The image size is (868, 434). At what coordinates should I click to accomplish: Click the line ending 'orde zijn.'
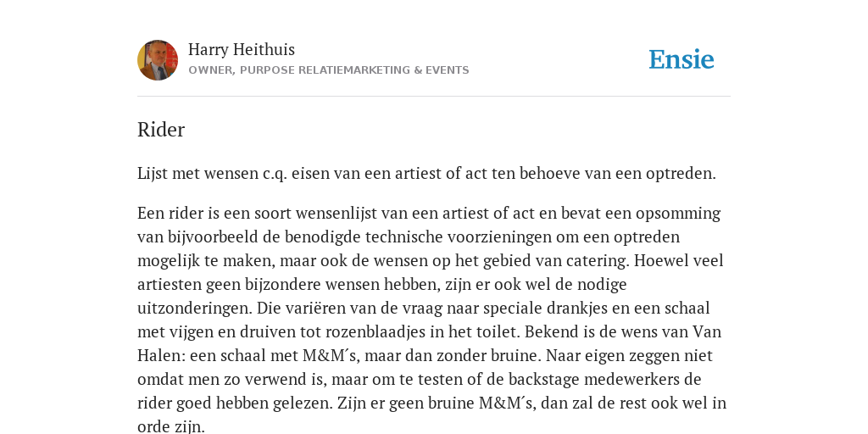coord(171,427)
